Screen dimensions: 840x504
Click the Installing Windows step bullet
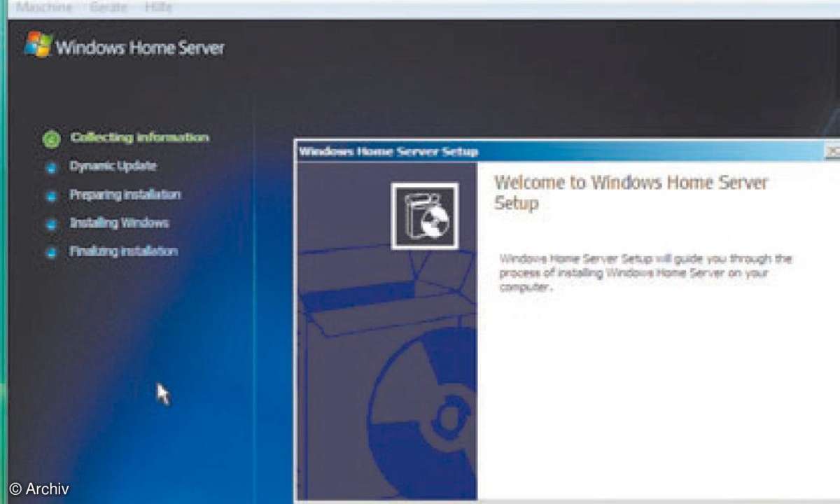point(51,225)
